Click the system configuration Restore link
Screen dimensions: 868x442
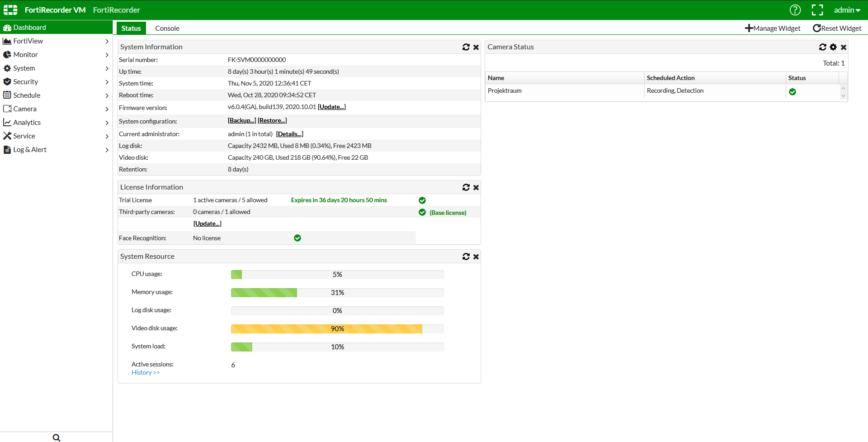click(272, 121)
